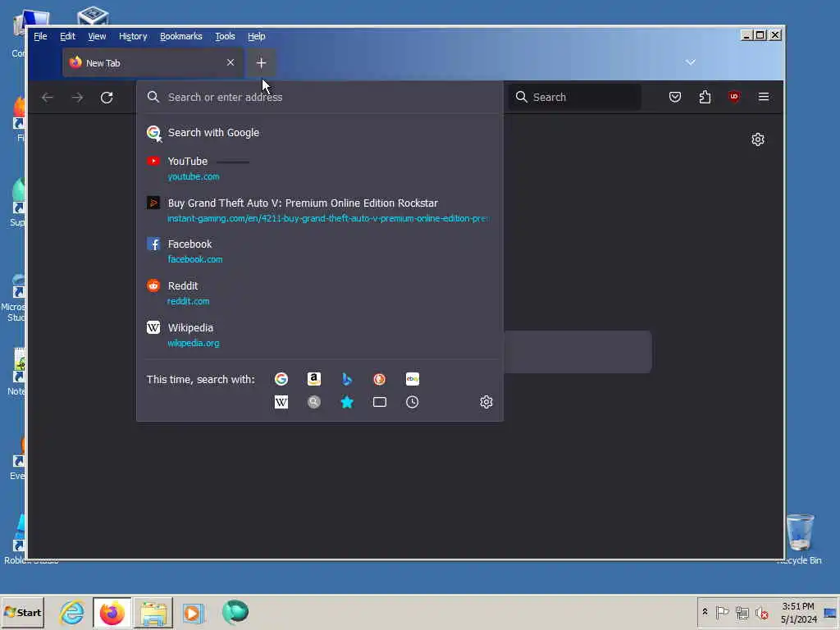Open the Tools menu

tap(225, 36)
